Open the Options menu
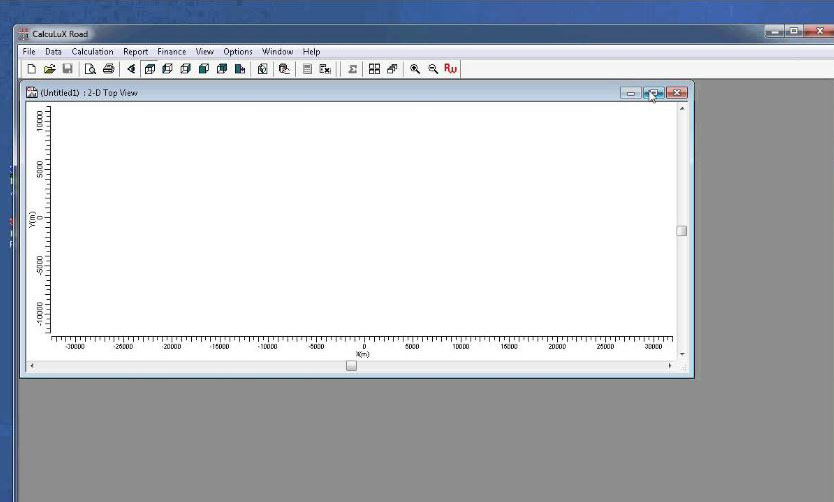The image size is (834, 502). tap(238, 52)
